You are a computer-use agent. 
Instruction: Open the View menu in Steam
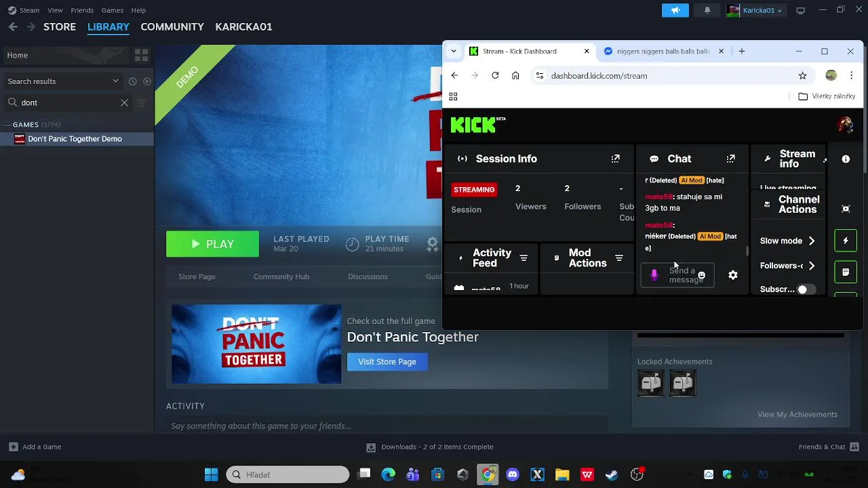(55, 10)
